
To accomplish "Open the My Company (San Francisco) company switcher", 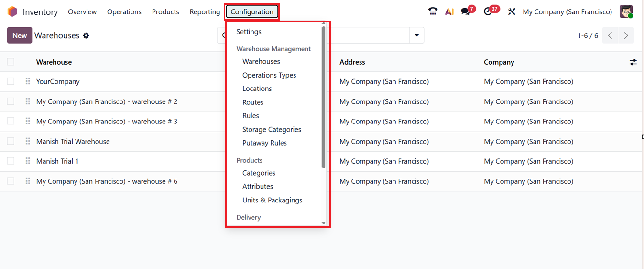I will [x=567, y=12].
